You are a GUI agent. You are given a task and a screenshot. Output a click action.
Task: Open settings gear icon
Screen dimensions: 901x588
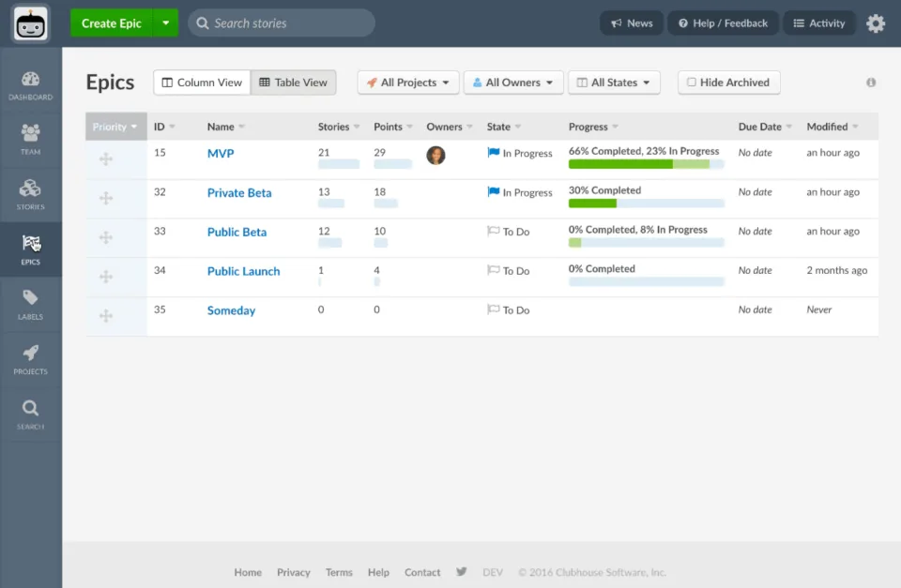876,23
